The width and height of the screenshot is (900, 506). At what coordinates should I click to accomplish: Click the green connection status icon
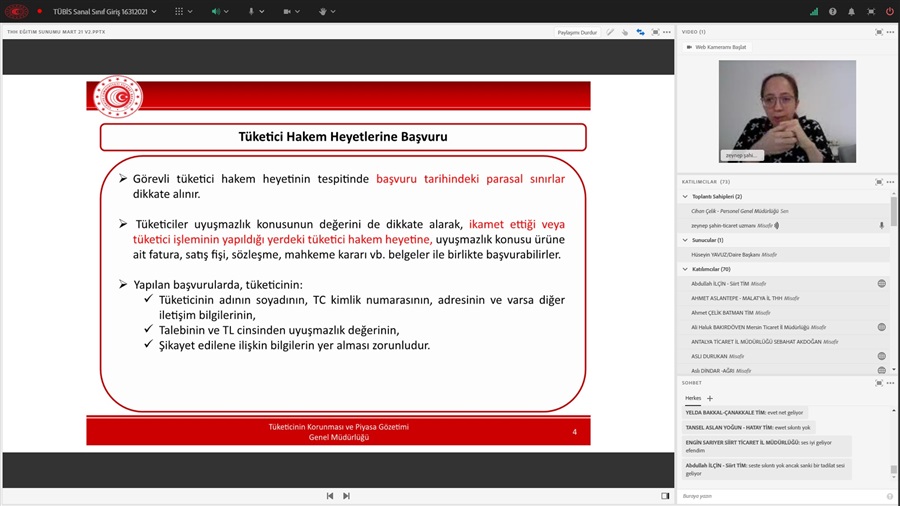(x=814, y=11)
